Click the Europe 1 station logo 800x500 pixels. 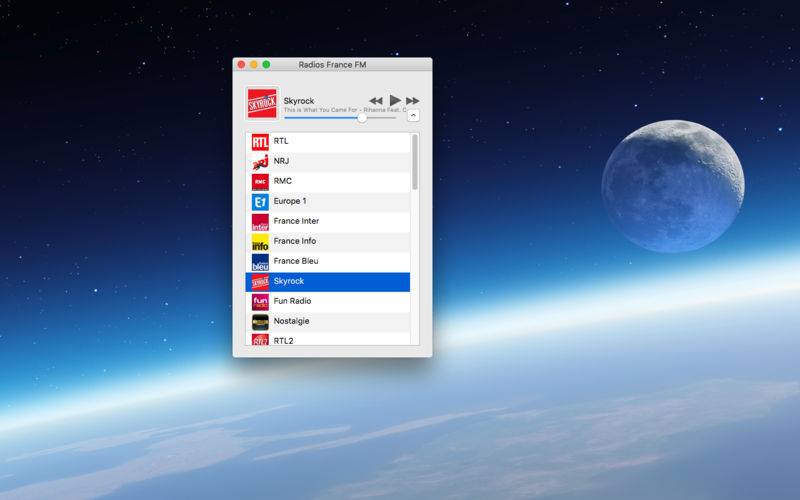[260, 203]
